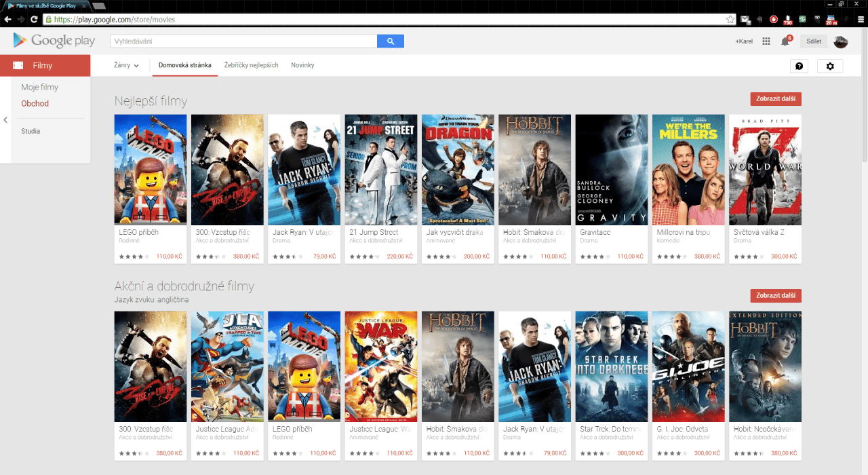Collapse the sidebar with the left chevron
This screenshot has width=868, height=475.
[x=5, y=120]
